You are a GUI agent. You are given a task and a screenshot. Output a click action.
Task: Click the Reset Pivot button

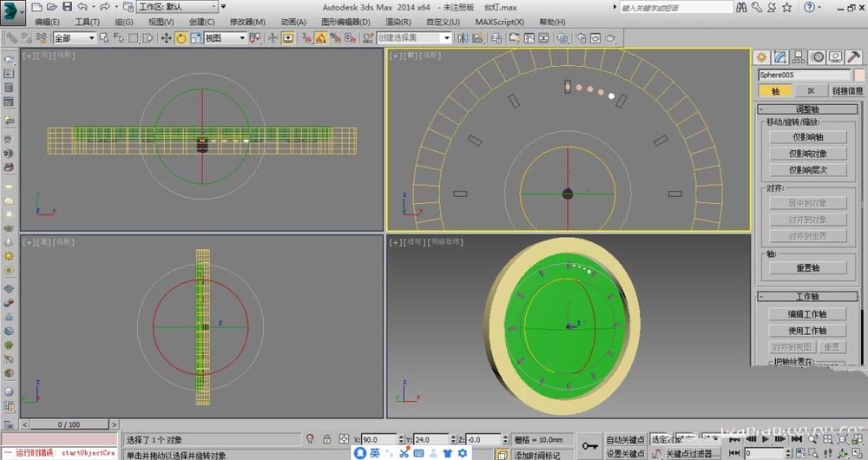tap(807, 268)
